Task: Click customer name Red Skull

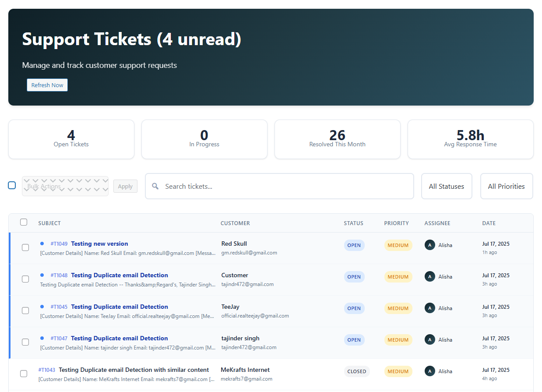Action: 234,244
